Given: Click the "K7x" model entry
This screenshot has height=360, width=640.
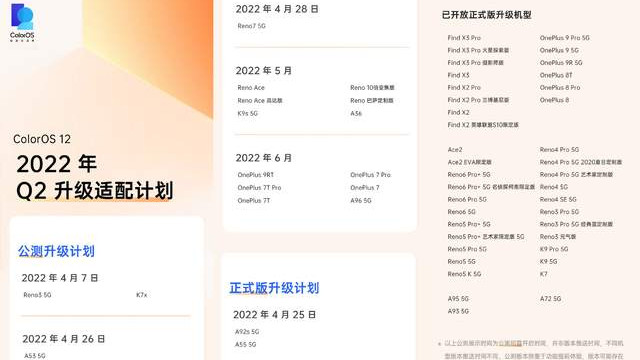Looking at the screenshot, I should pos(142,295).
